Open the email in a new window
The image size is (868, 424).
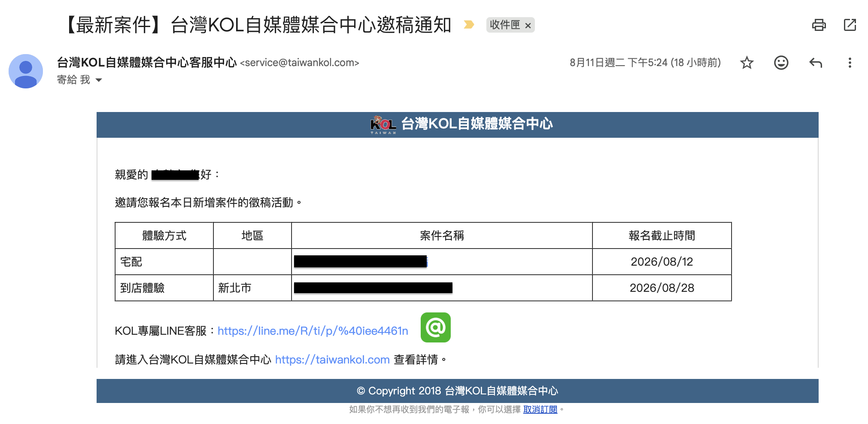(x=850, y=25)
